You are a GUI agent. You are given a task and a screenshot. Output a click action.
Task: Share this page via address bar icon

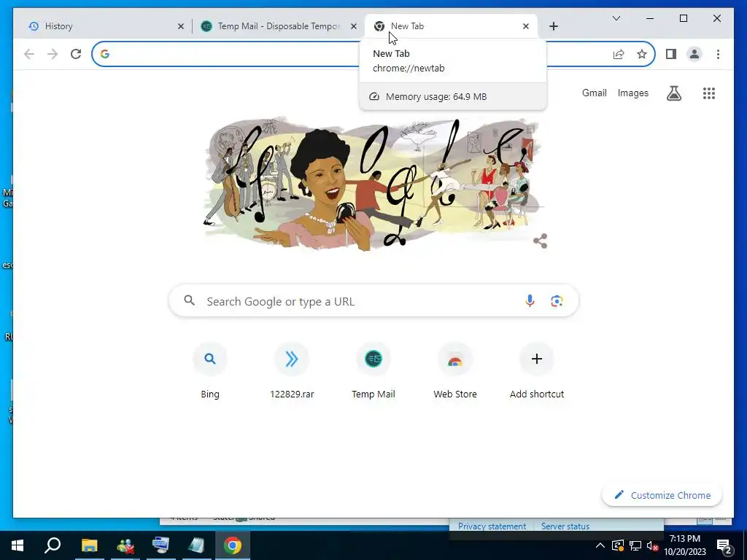(x=619, y=54)
